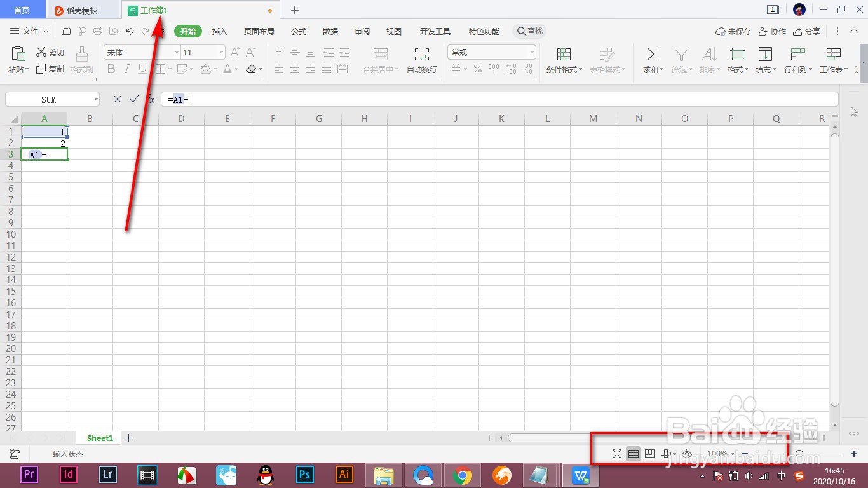The height and width of the screenshot is (488, 868).
Task: Cancel formula entry with X icon
Action: (x=118, y=99)
